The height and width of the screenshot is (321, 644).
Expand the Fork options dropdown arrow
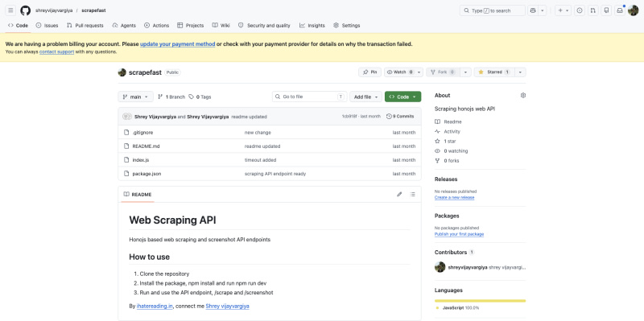pos(465,72)
